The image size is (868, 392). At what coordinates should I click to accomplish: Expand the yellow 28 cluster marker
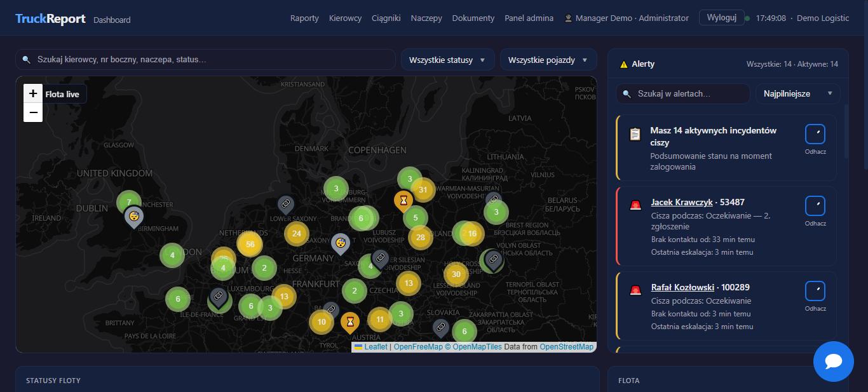click(420, 238)
